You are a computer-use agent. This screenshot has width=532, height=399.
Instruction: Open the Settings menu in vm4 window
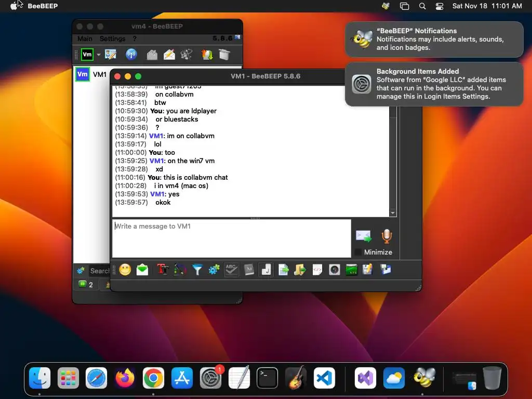point(113,38)
